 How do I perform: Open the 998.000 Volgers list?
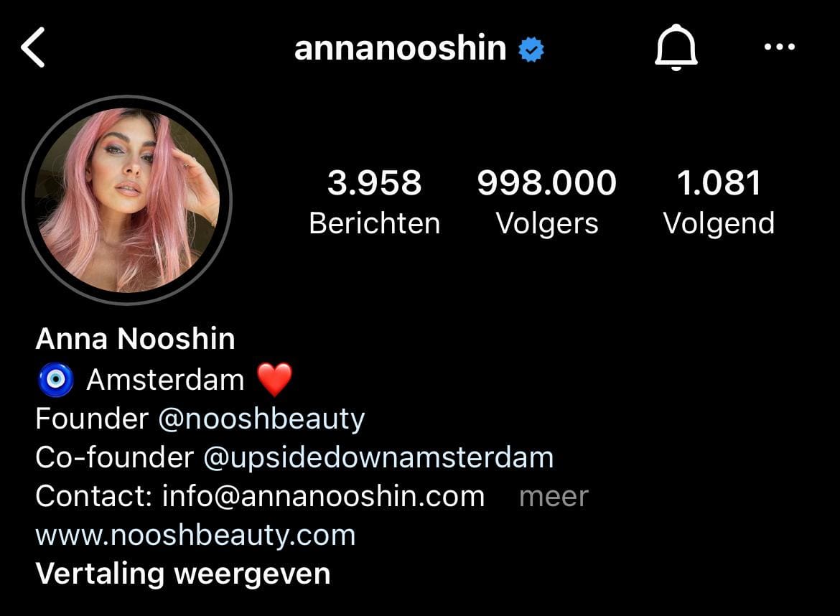click(x=547, y=202)
